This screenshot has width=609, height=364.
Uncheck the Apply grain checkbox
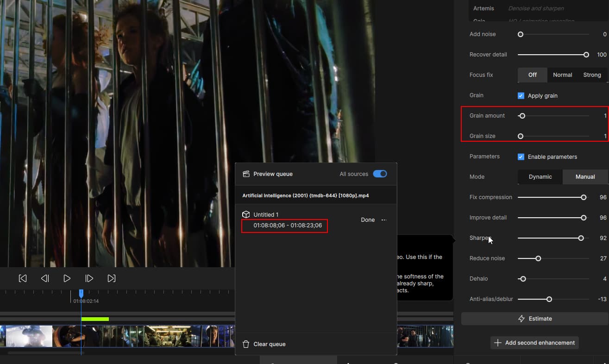point(521,95)
